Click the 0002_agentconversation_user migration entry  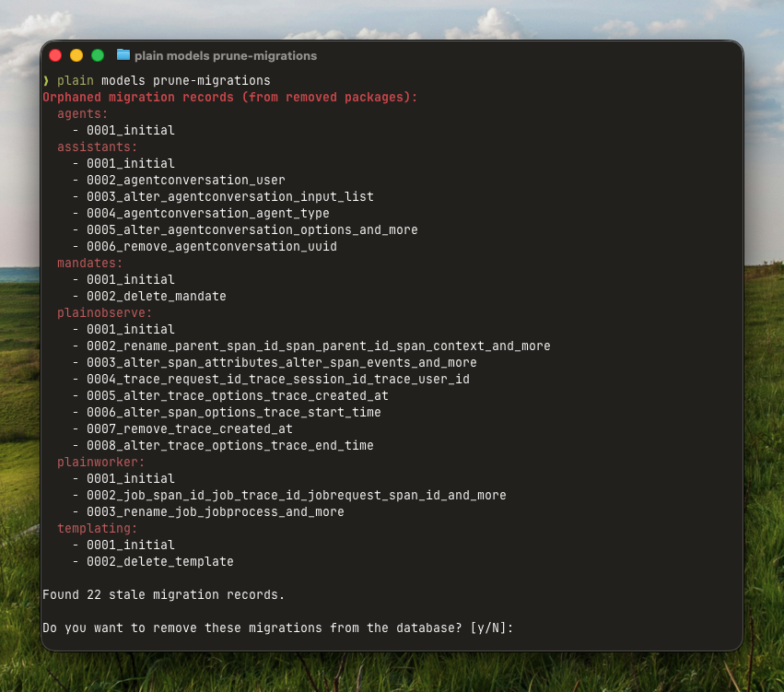pyautogui.click(x=185, y=181)
